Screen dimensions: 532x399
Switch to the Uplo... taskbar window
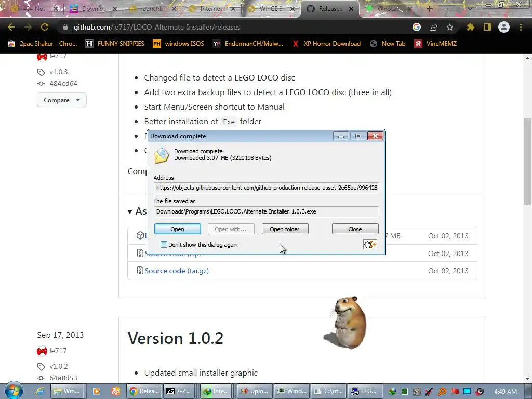[x=254, y=391]
